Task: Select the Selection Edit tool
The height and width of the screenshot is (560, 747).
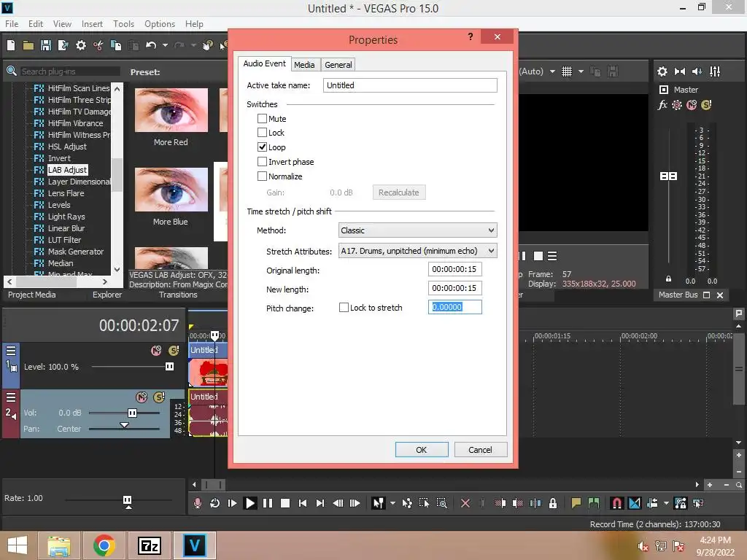Action: 424,503
